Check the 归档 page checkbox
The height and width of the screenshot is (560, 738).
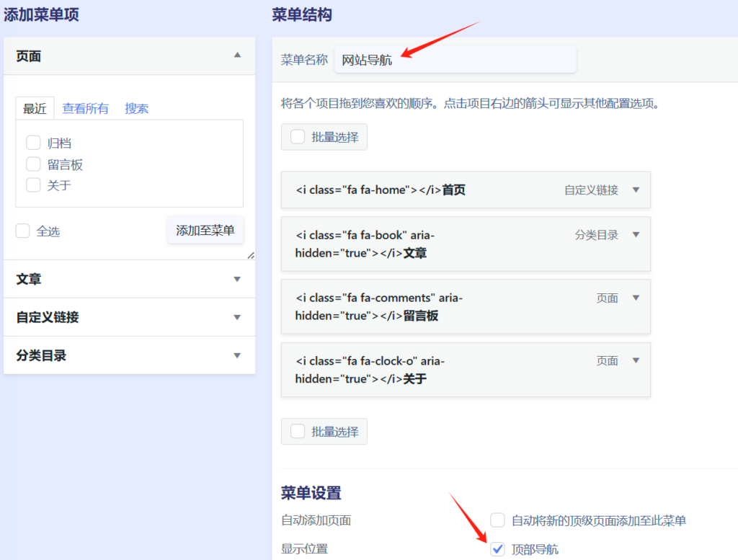(x=33, y=143)
